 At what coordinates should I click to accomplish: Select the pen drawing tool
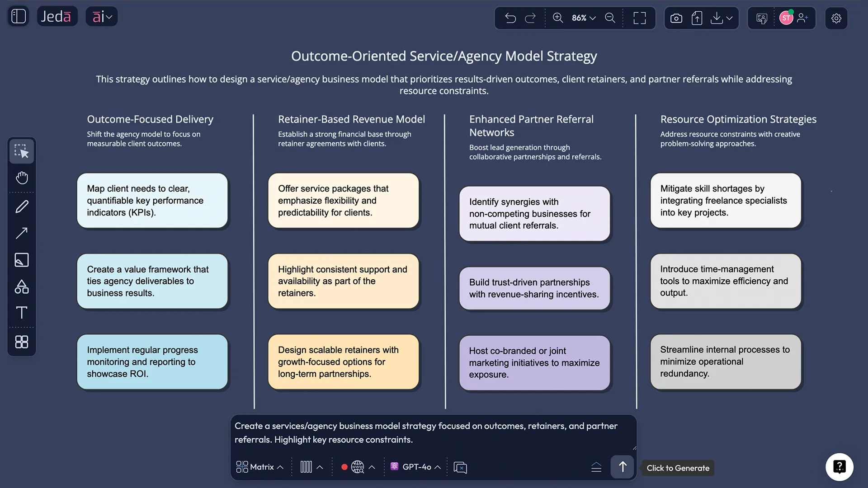point(21,206)
